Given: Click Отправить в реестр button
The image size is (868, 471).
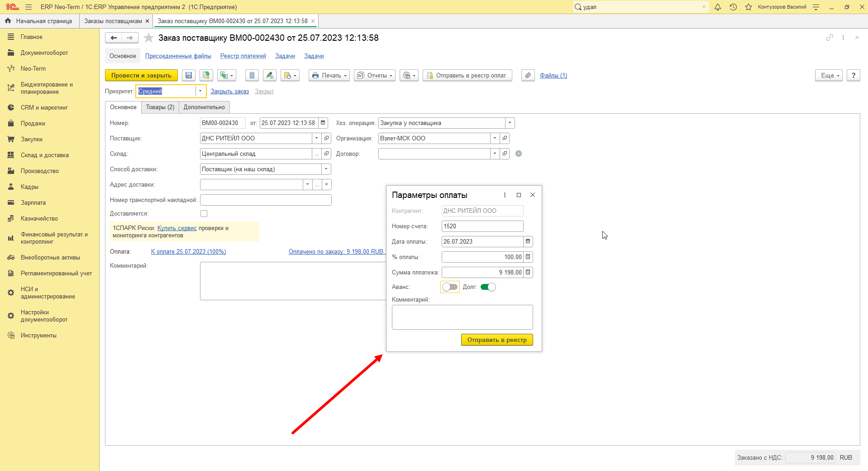Looking at the screenshot, I should tap(497, 340).
